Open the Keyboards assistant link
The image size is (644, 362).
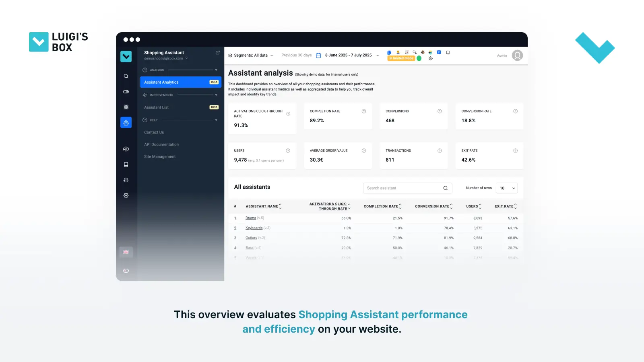254,228
